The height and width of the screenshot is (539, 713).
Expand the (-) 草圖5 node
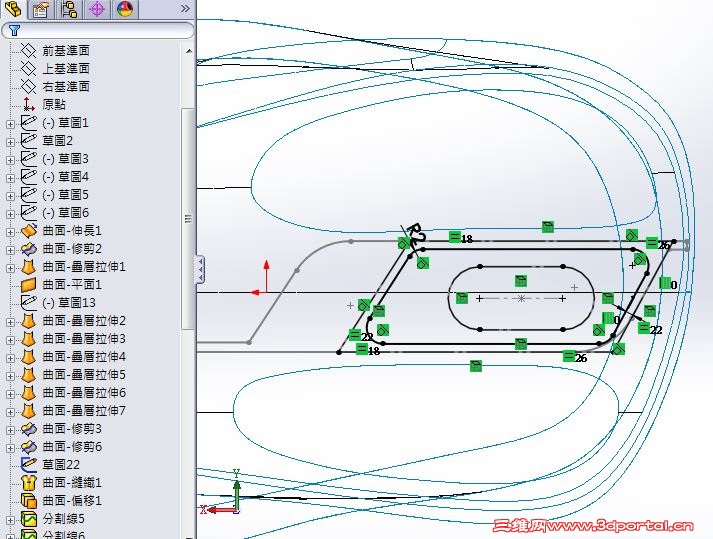point(10,196)
